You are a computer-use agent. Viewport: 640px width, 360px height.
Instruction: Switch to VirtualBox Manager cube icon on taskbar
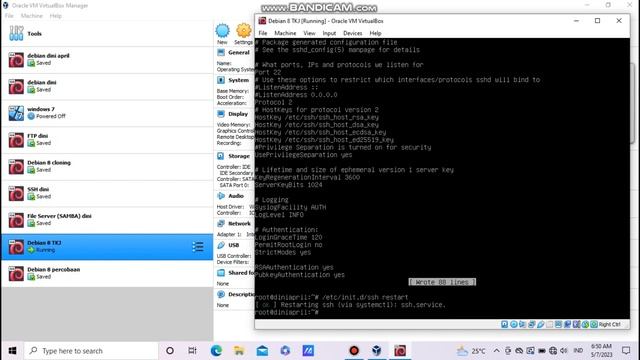pyautogui.click(x=377, y=351)
